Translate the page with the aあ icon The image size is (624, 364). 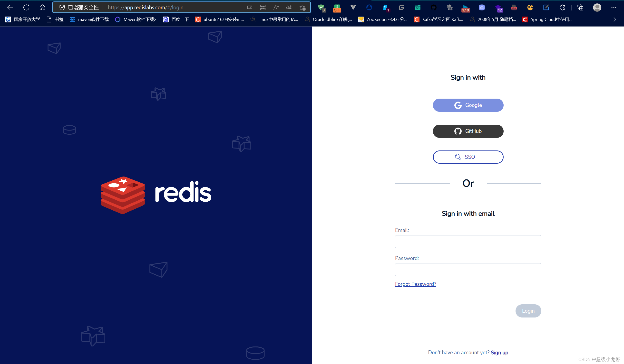coord(289,7)
